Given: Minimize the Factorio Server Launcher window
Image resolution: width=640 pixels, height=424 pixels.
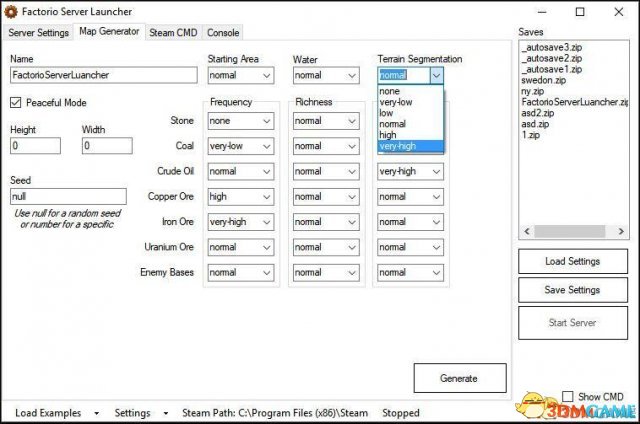Looking at the screenshot, I should [x=542, y=12].
